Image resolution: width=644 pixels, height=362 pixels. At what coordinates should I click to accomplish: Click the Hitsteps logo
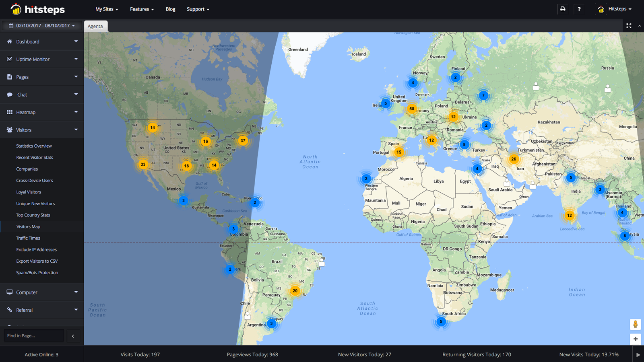pos(38,9)
